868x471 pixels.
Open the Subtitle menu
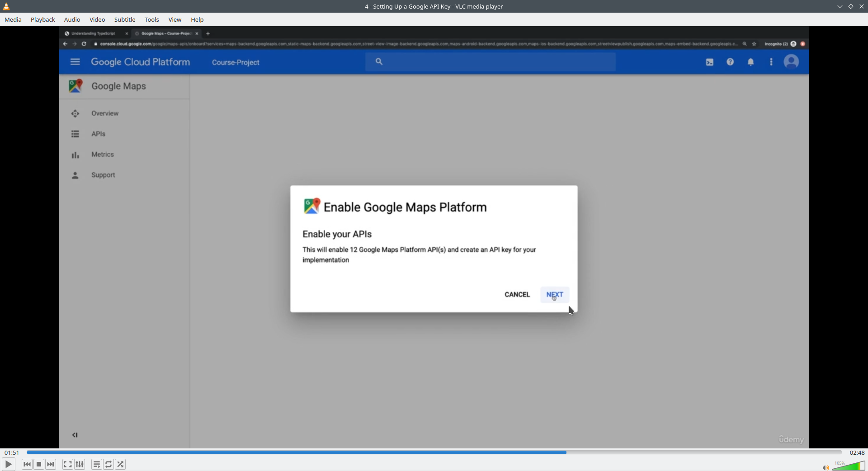pyautogui.click(x=125, y=19)
